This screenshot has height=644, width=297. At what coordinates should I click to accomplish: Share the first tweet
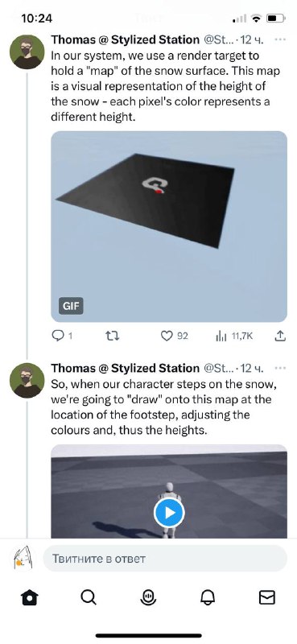click(279, 336)
